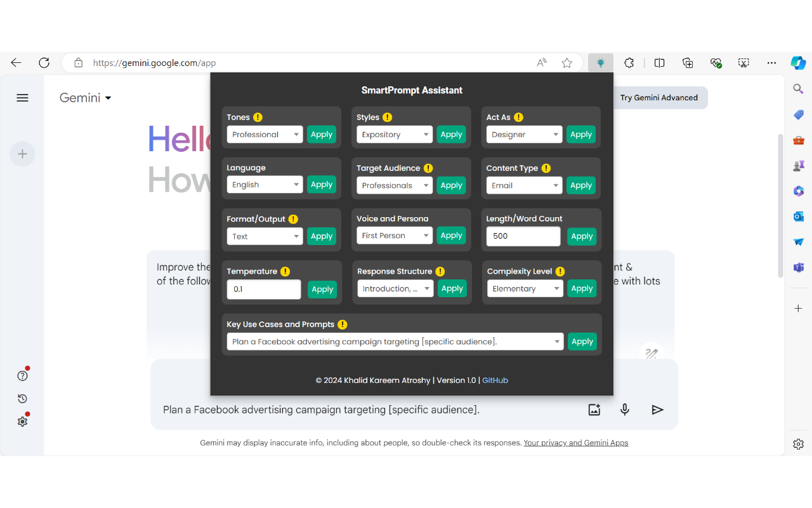
Task: Open the Tones dropdown showing Professional
Action: pyautogui.click(x=265, y=135)
